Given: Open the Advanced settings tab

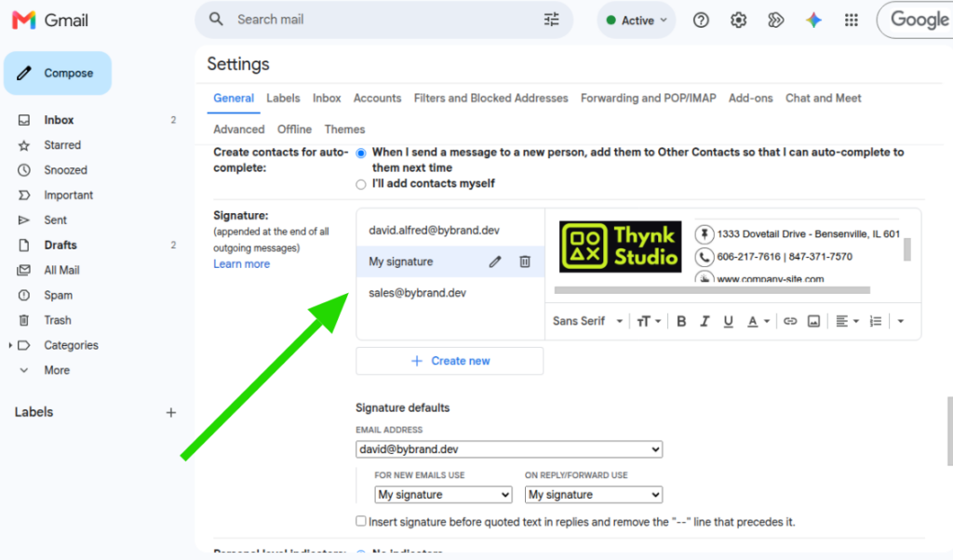Looking at the screenshot, I should tap(239, 129).
